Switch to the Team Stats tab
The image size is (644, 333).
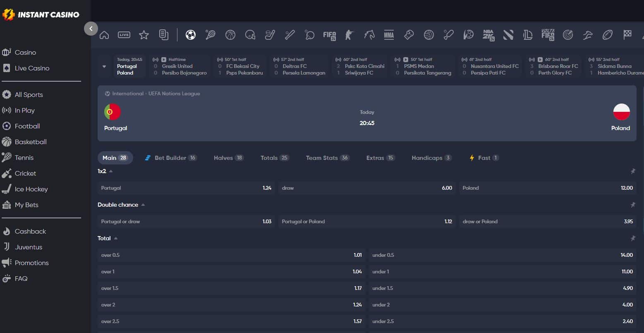328,158
